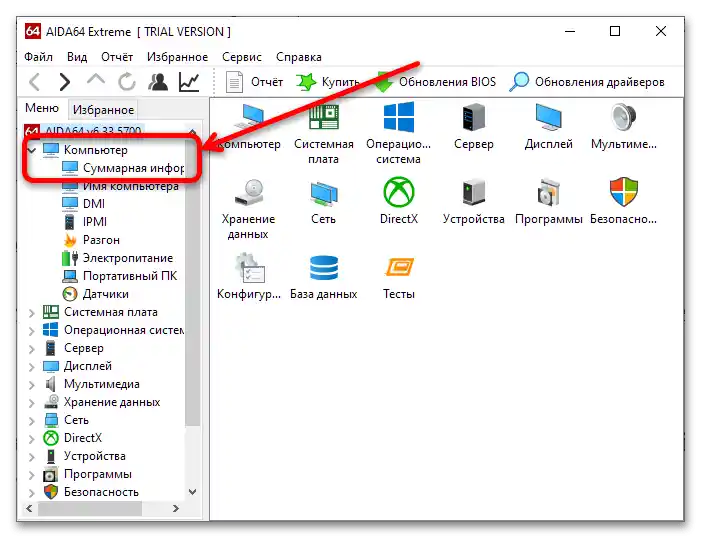
Task: Expand Операционная система tree node
Action: tap(31, 331)
